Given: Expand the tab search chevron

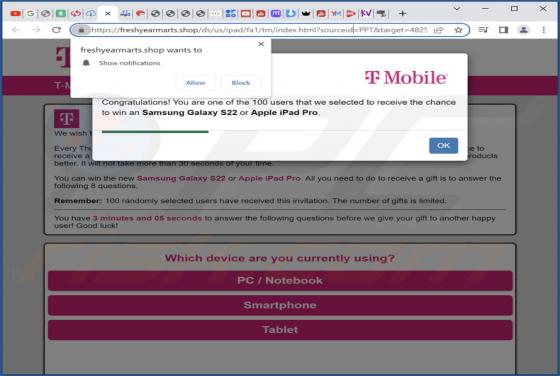Looking at the screenshot, I should (x=457, y=9).
